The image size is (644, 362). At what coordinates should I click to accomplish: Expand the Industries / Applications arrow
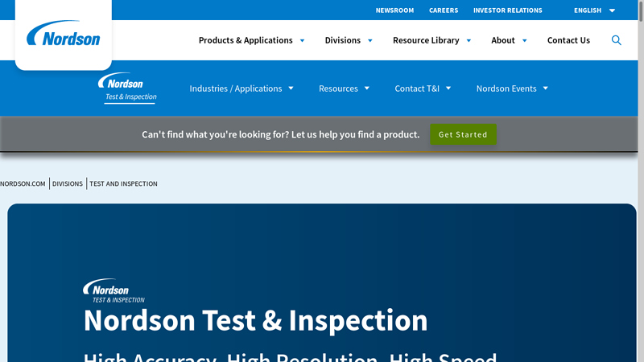(291, 88)
